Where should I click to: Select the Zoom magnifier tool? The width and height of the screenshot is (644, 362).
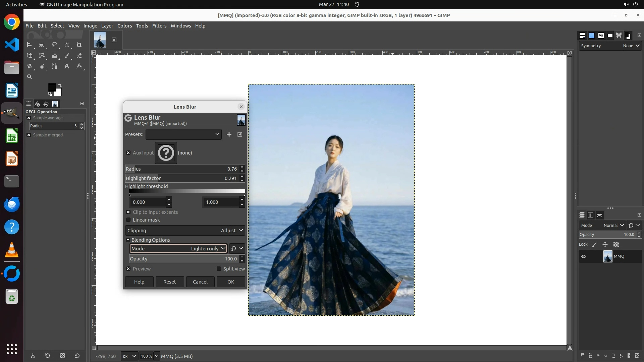pos(30,77)
